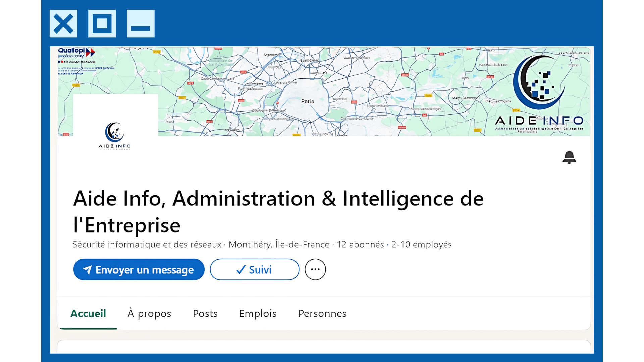Select the Emplois tab
Screen dimensions: 644x362
[x=258, y=314]
